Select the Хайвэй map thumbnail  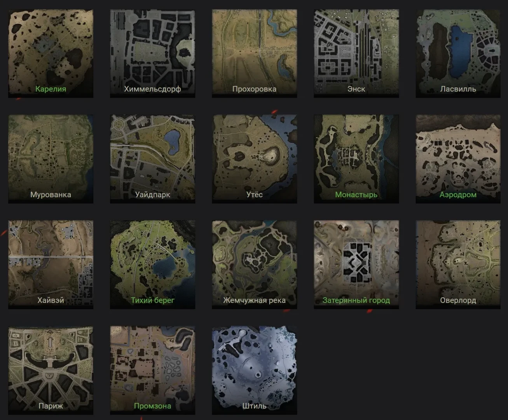[x=51, y=264]
